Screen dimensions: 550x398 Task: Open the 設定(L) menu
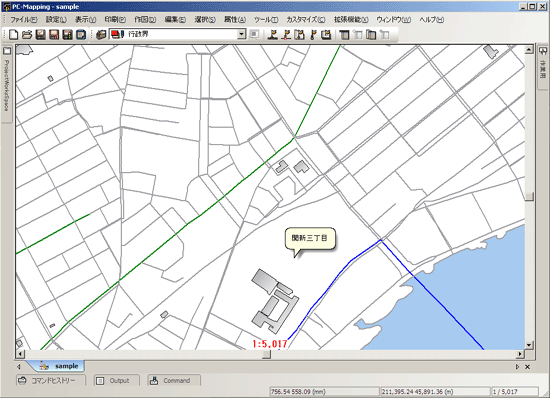[x=56, y=20]
